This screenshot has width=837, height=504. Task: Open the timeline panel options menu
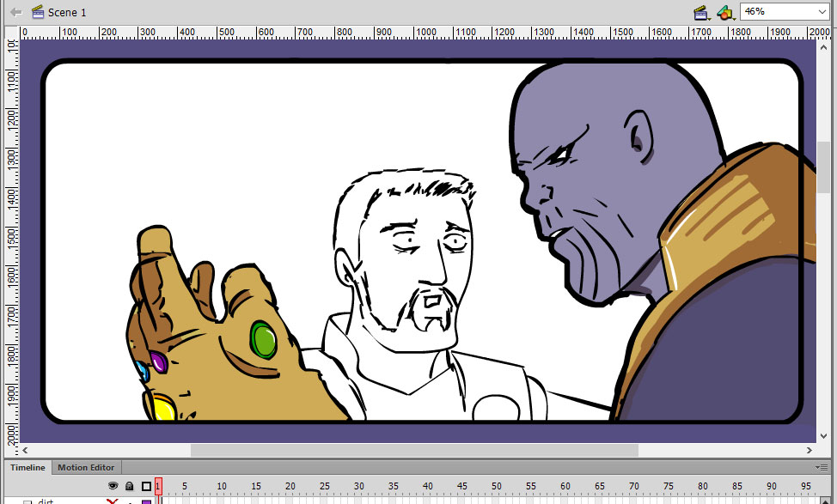tap(821, 467)
